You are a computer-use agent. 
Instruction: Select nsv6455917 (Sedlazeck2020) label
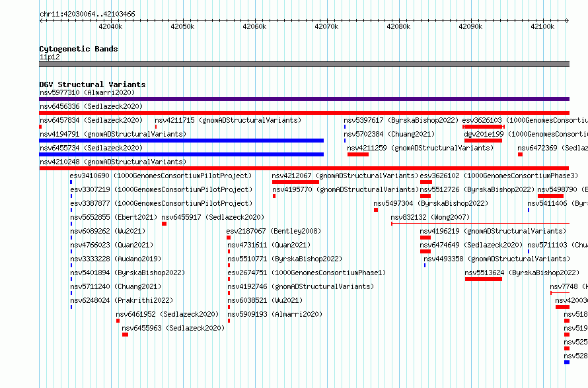(213, 217)
